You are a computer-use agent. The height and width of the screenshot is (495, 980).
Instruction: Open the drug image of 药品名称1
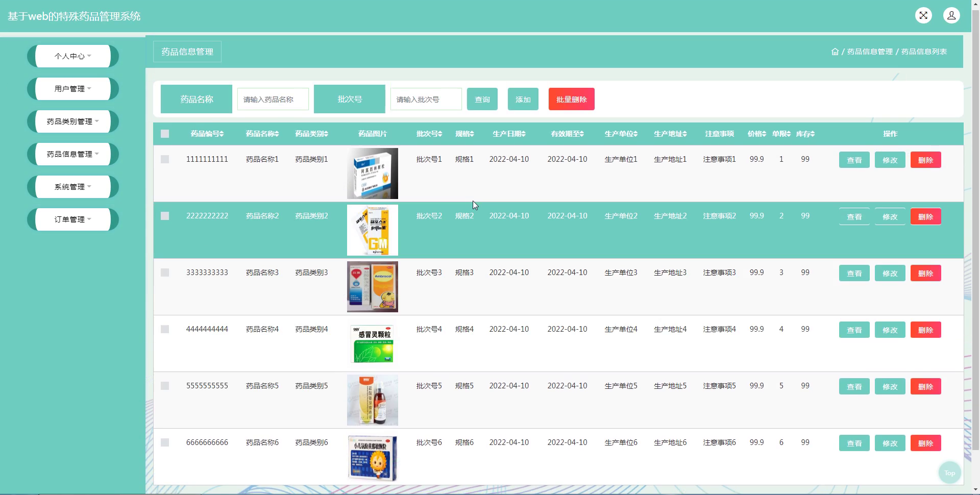coord(373,174)
